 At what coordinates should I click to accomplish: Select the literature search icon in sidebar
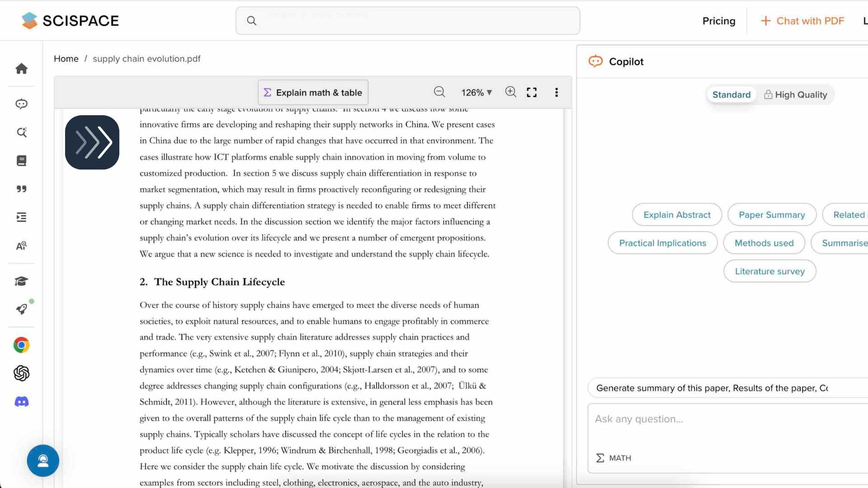coord(21,132)
